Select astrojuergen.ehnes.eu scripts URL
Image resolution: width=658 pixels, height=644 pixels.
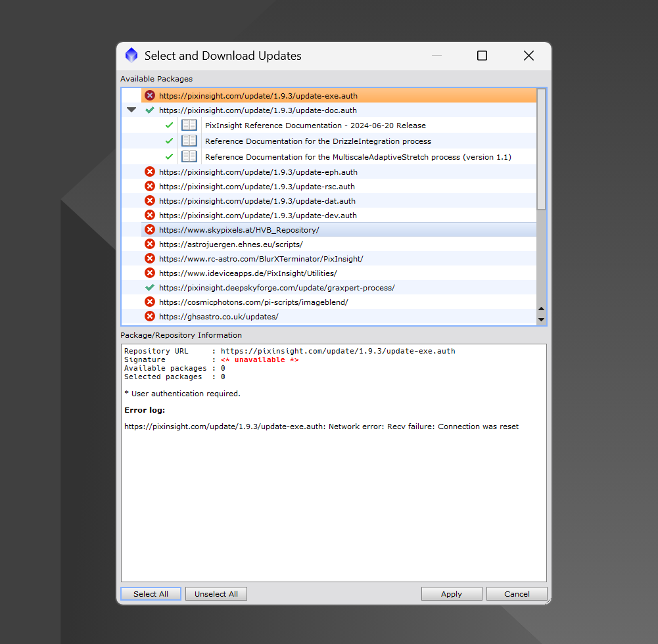click(x=231, y=244)
